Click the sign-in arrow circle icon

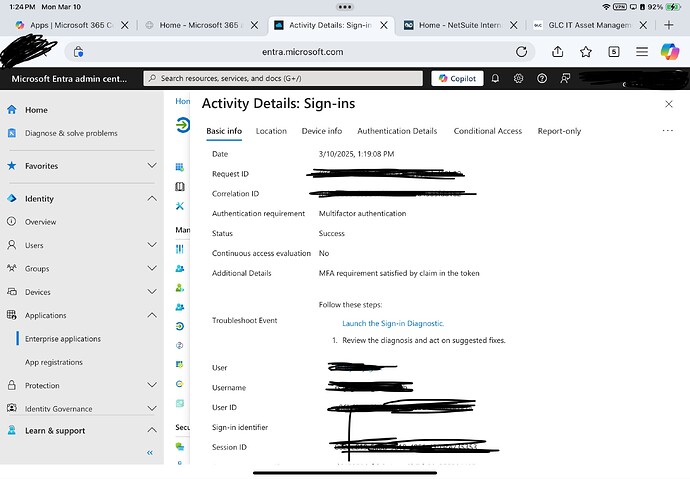(x=182, y=125)
